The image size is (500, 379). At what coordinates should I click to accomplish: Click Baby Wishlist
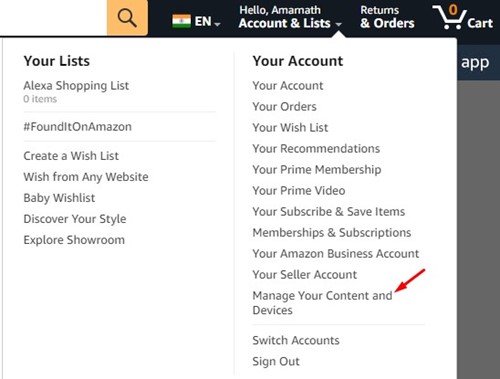pos(59,198)
